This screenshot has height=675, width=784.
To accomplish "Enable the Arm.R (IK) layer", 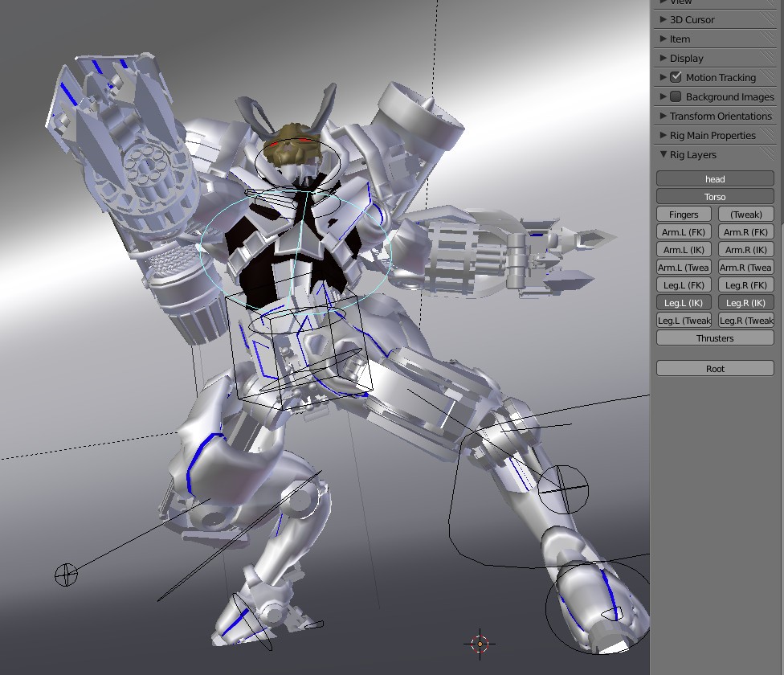I will (x=746, y=250).
